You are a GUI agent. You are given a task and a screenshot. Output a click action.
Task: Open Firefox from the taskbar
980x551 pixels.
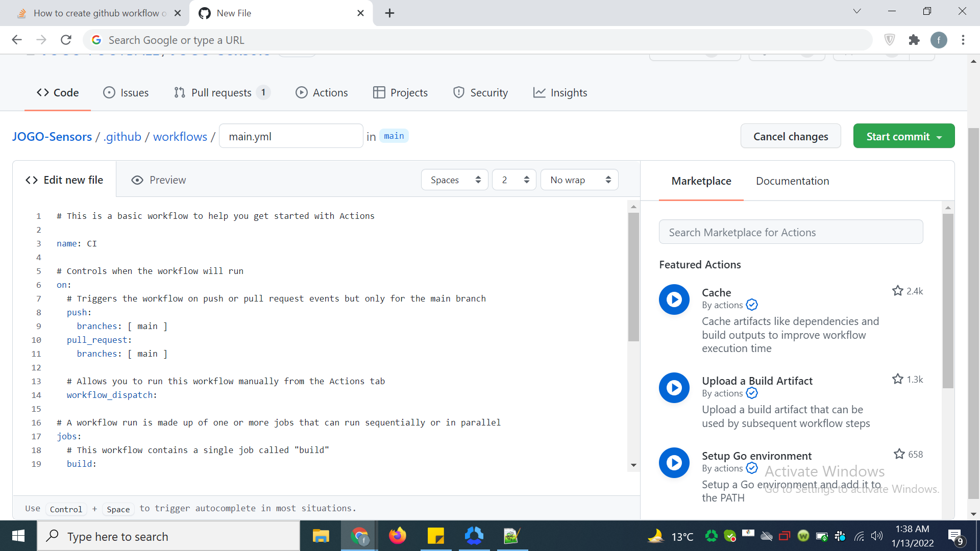click(x=397, y=536)
